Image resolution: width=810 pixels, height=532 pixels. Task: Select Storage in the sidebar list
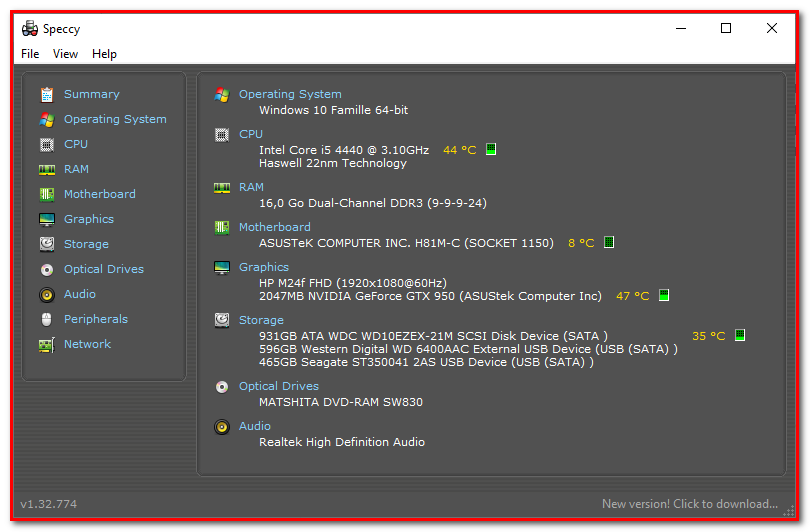click(x=86, y=244)
